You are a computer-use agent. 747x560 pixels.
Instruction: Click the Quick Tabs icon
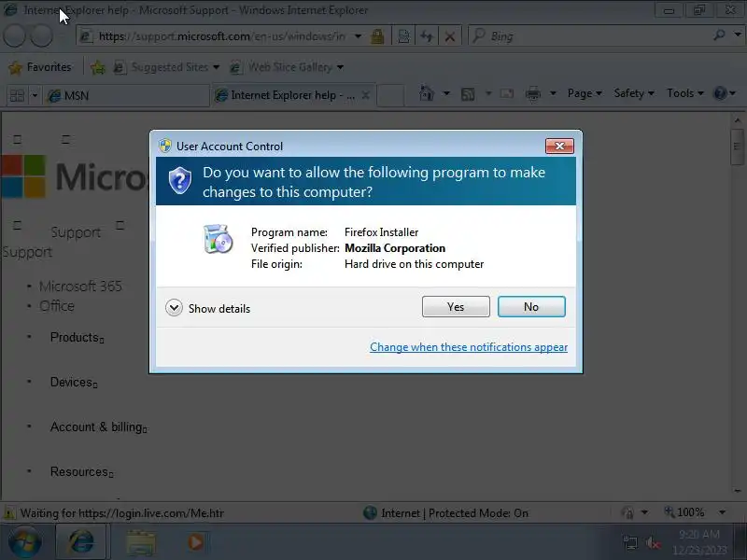pos(17,95)
